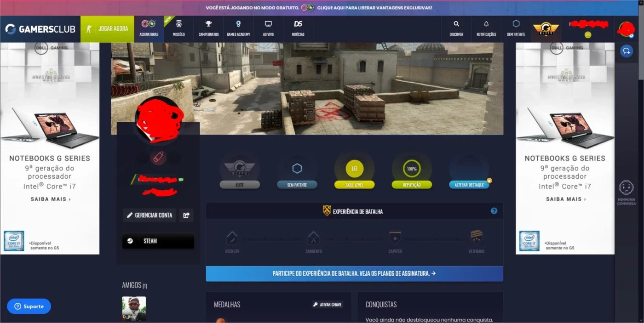The height and width of the screenshot is (323, 644).
Task: Click the Sem Patente hexagon emblem on profile
Action: pyautogui.click(x=297, y=169)
